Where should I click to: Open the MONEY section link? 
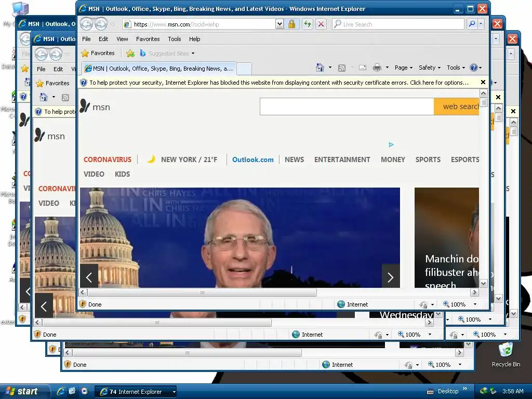[393, 159]
